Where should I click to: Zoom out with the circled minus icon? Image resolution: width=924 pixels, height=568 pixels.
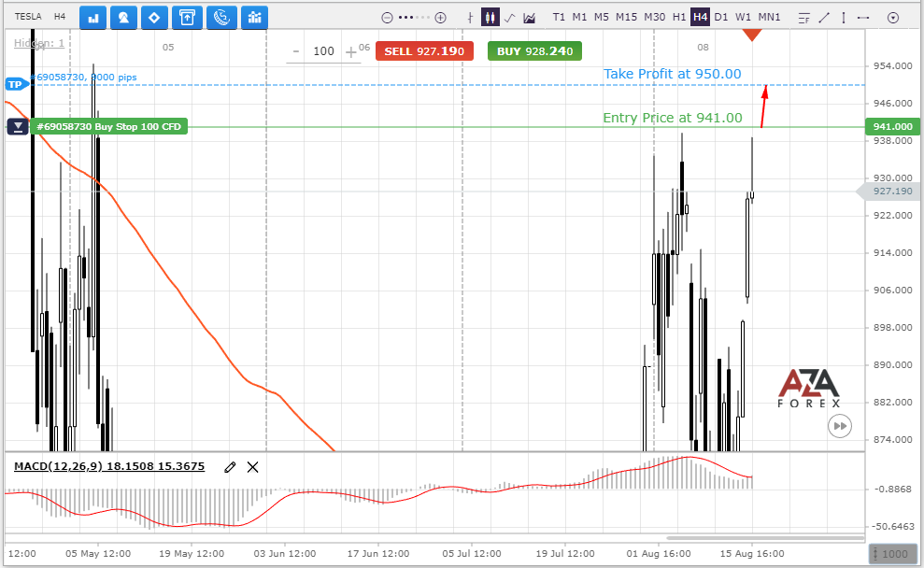(x=387, y=18)
